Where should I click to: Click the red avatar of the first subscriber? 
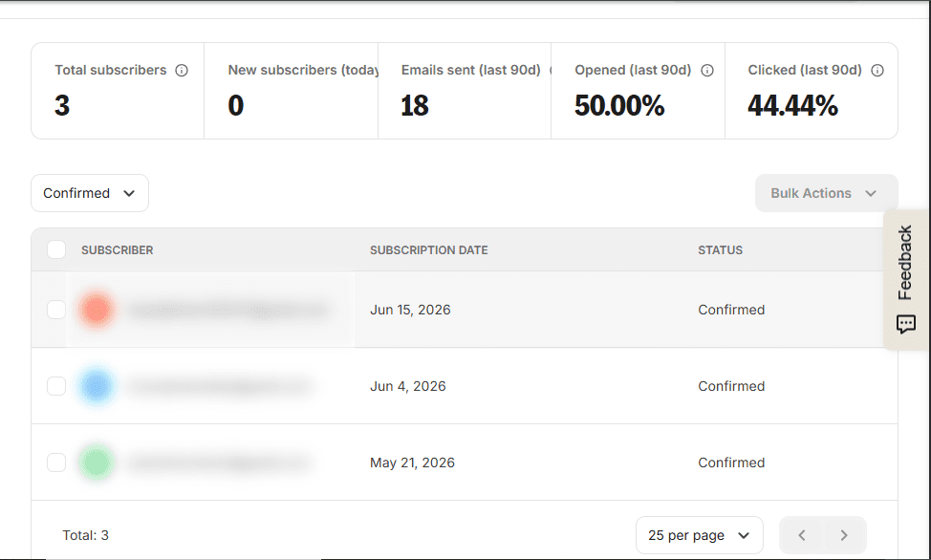tap(97, 310)
